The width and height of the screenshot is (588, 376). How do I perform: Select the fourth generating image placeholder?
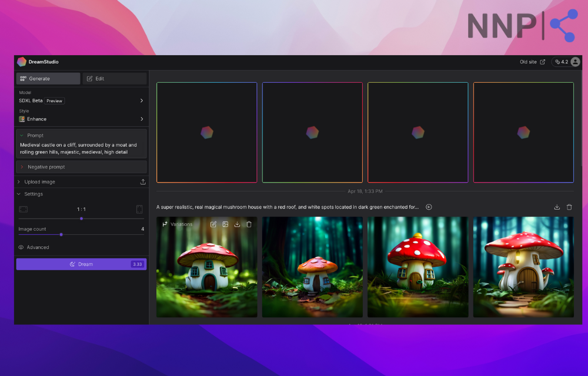tap(523, 133)
